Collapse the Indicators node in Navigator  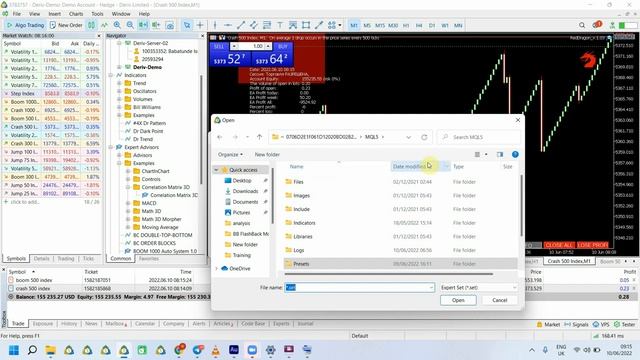tap(111, 75)
